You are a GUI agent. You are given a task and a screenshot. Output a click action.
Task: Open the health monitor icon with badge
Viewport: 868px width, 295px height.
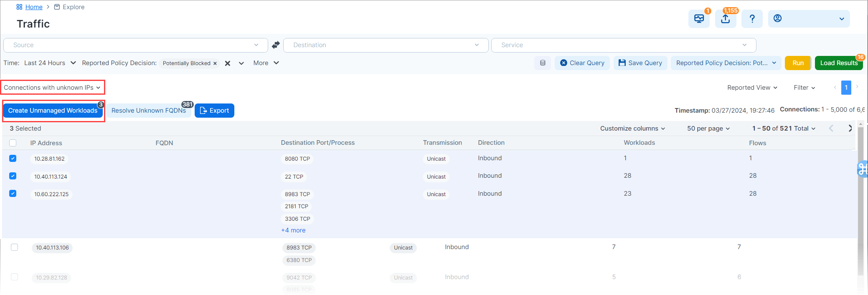pyautogui.click(x=699, y=19)
